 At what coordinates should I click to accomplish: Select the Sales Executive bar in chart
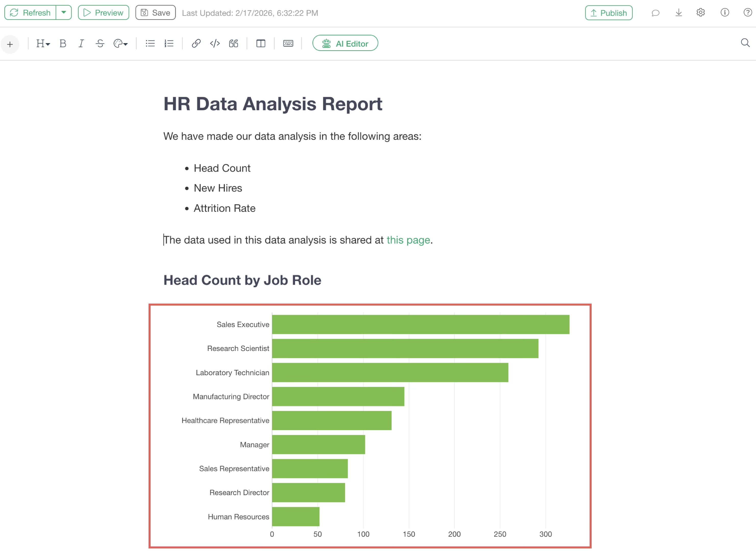pos(420,324)
